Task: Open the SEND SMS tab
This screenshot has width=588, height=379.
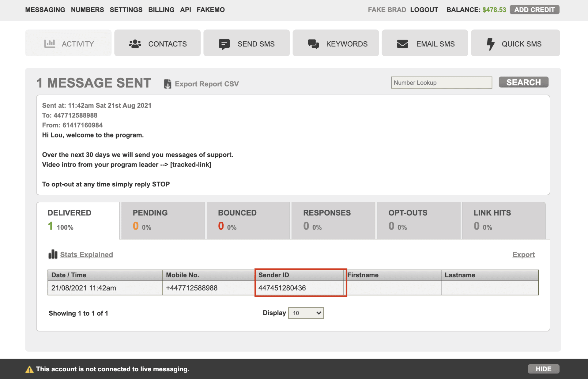Action: coord(247,43)
